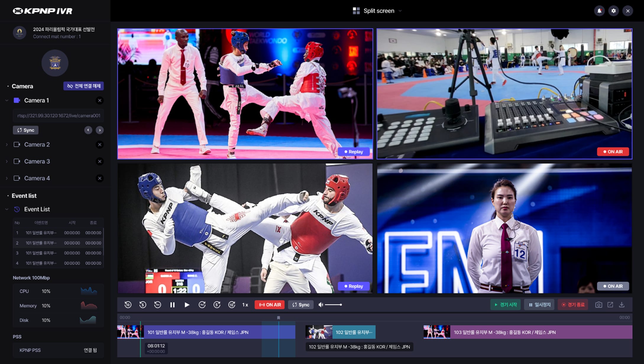The width and height of the screenshot is (644, 364).
Task: Skip forward 10 seconds
Action: coord(232,305)
